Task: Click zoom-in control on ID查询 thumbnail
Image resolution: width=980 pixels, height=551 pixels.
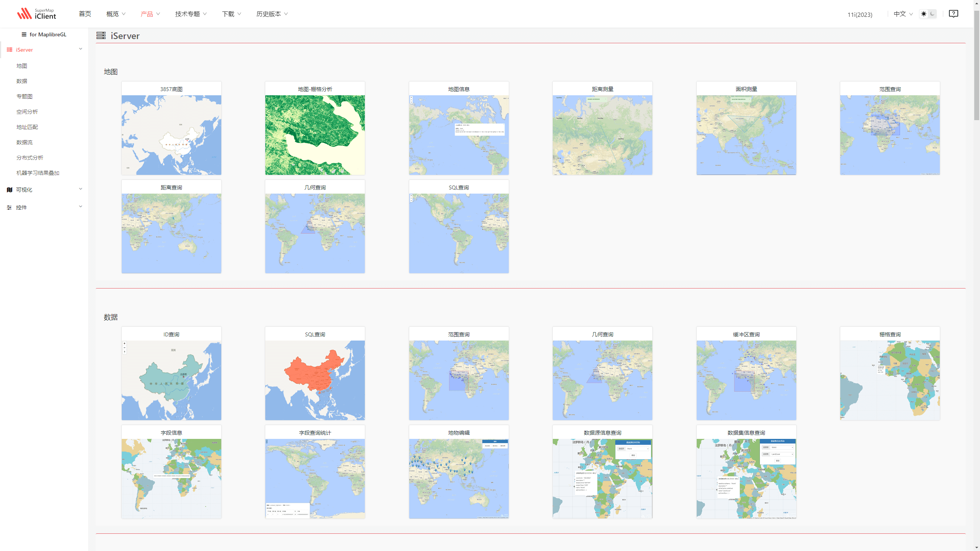Action: (124, 344)
